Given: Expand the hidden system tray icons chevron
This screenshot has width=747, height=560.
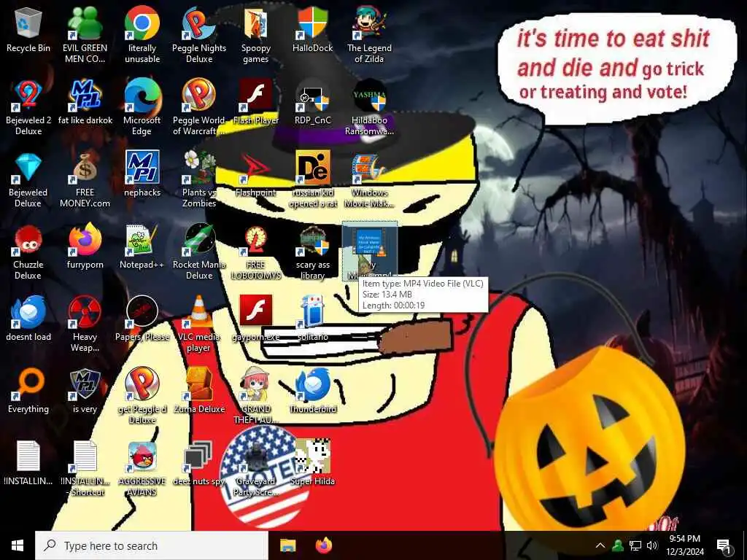Looking at the screenshot, I should click(600, 545).
